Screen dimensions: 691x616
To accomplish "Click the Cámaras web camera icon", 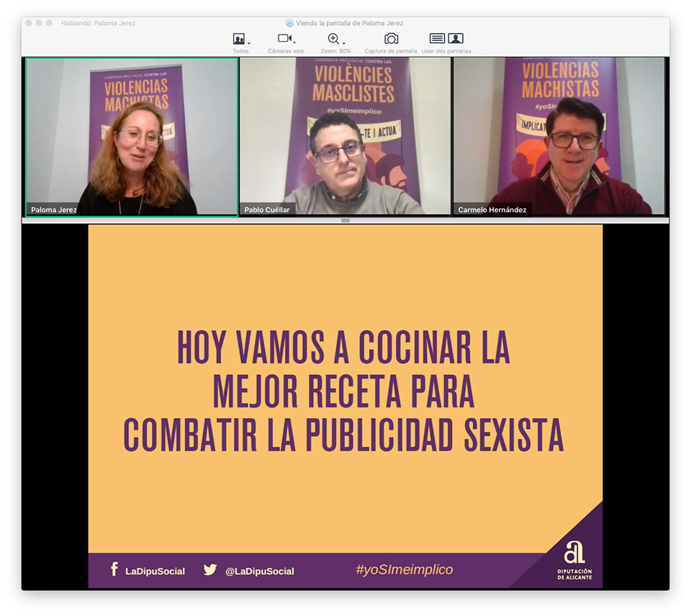I will (284, 39).
